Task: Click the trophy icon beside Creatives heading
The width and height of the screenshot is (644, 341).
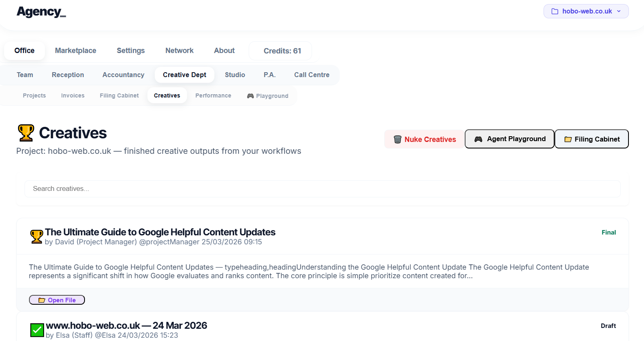Action: (x=26, y=133)
